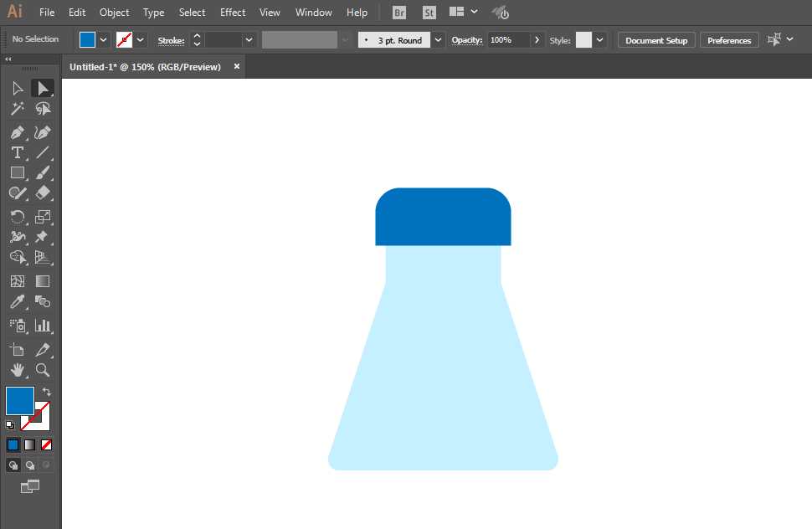Image resolution: width=812 pixels, height=529 pixels.
Task: Open the fill color dropdown
Action: pos(104,40)
